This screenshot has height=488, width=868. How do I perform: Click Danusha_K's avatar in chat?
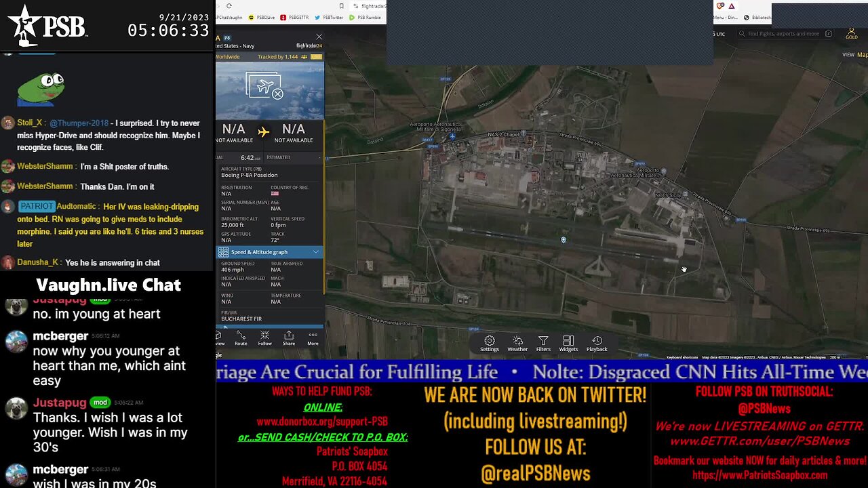7,263
